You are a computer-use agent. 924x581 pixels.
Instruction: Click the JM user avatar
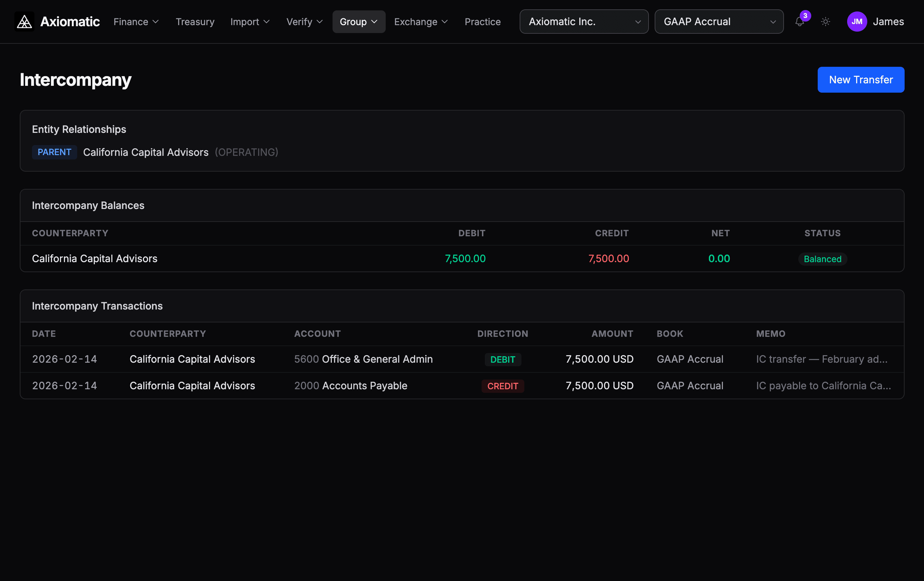tap(856, 22)
